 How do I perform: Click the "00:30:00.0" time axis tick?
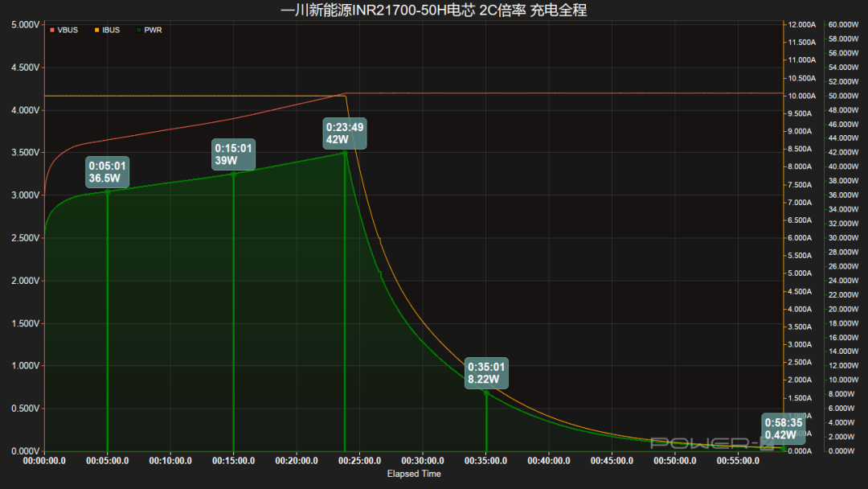[423, 461]
